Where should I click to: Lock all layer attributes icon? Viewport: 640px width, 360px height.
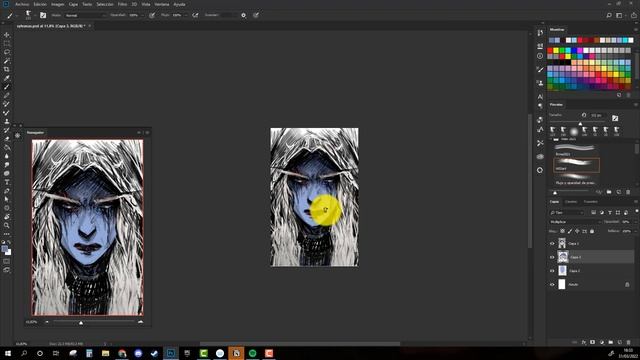pos(592,231)
